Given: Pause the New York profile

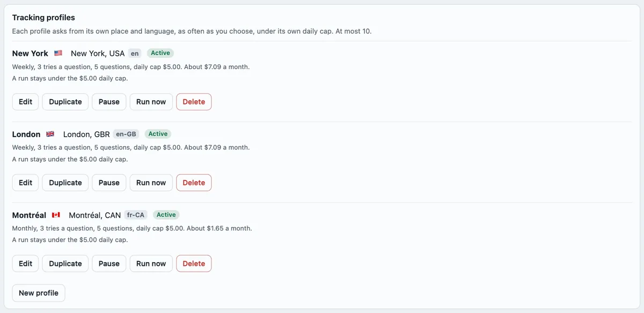Looking at the screenshot, I should (x=109, y=102).
